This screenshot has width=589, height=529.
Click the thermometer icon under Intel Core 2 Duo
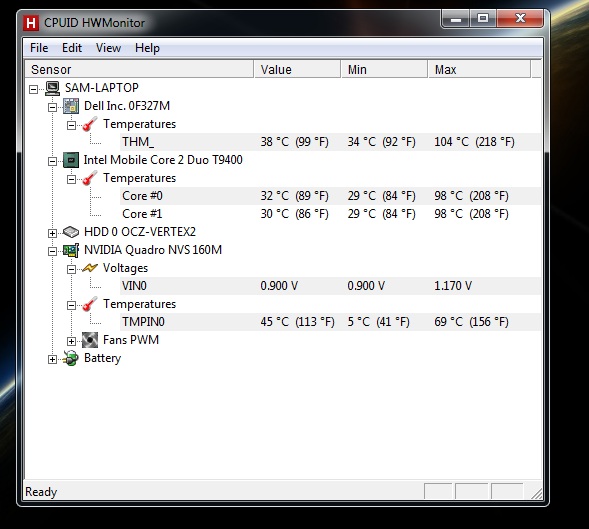pos(90,178)
